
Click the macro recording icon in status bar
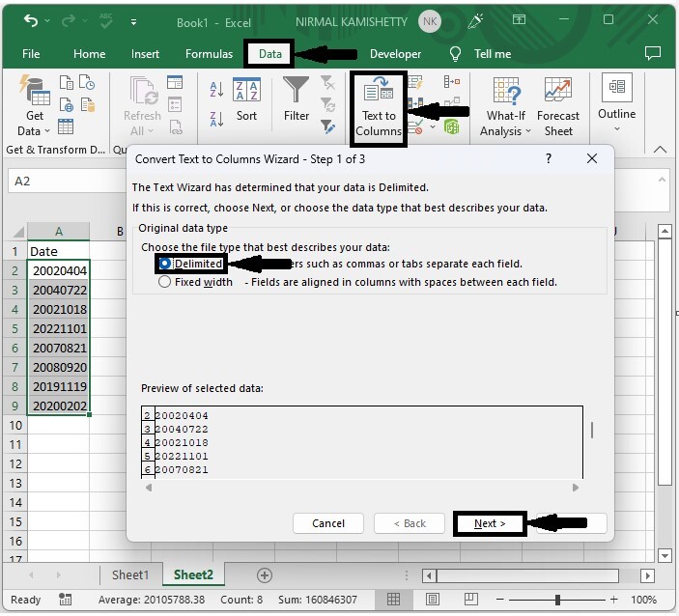coord(66,600)
